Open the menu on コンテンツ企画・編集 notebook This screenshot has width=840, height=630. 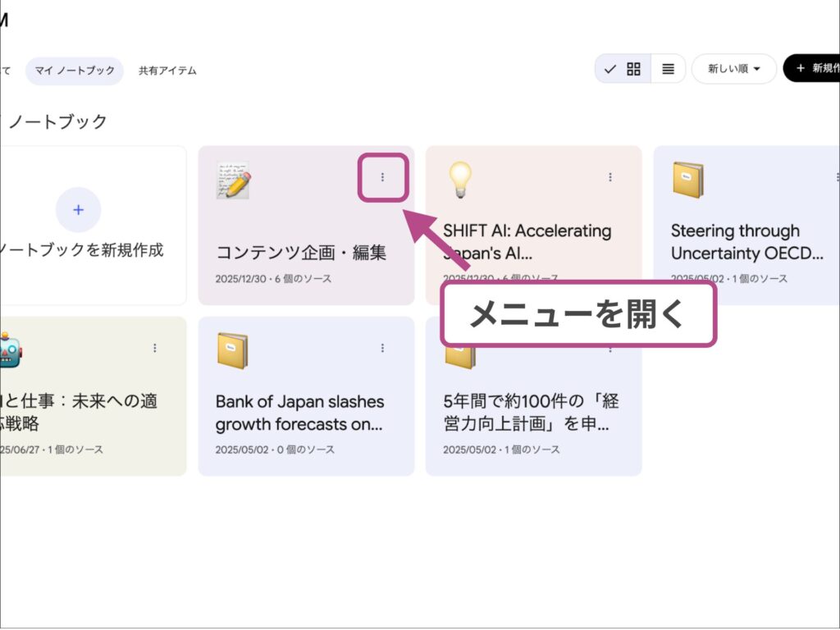click(x=383, y=176)
